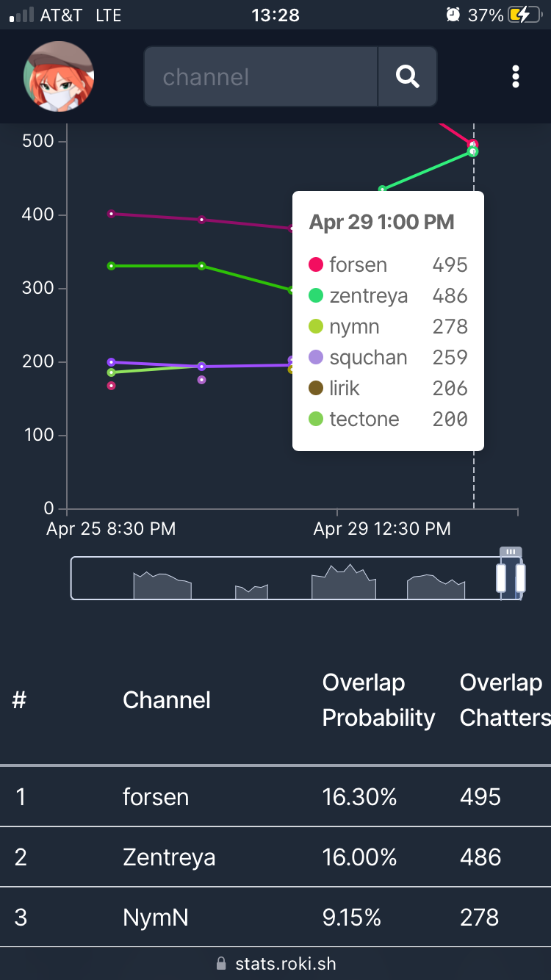551x980 pixels.
Task: Open the three-dot options menu
Action: [516, 76]
